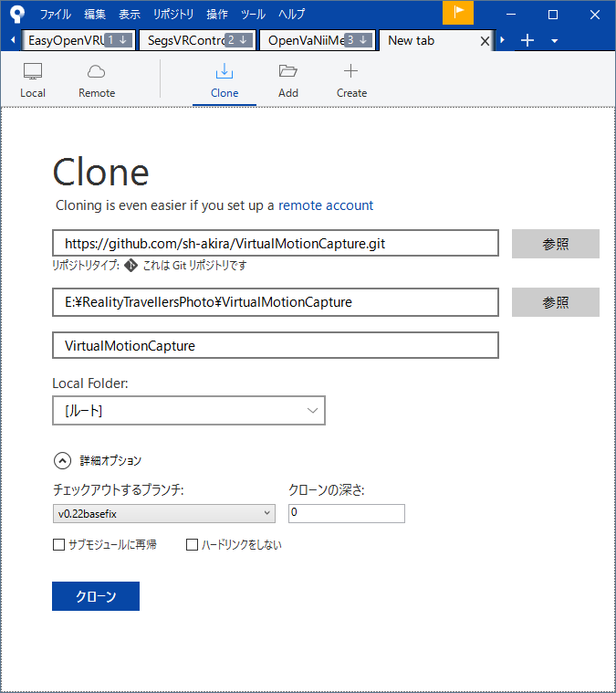
Task: Open the checkout branch v0.22basefix dropdown
Action: click(164, 513)
